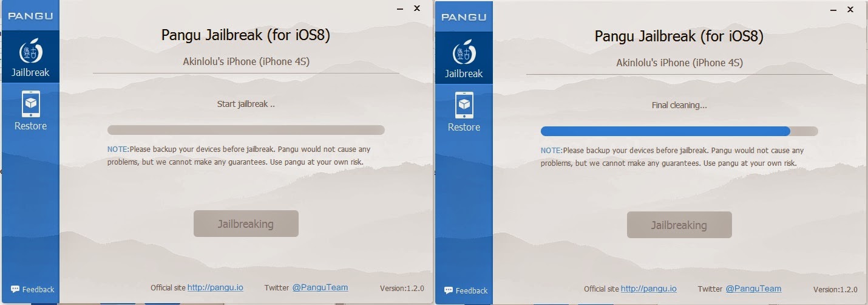Viewport: 868px width, 305px height.
Task: Click 'Pangu Jailbreak (for iOS8)' title in right window
Action: [679, 36]
